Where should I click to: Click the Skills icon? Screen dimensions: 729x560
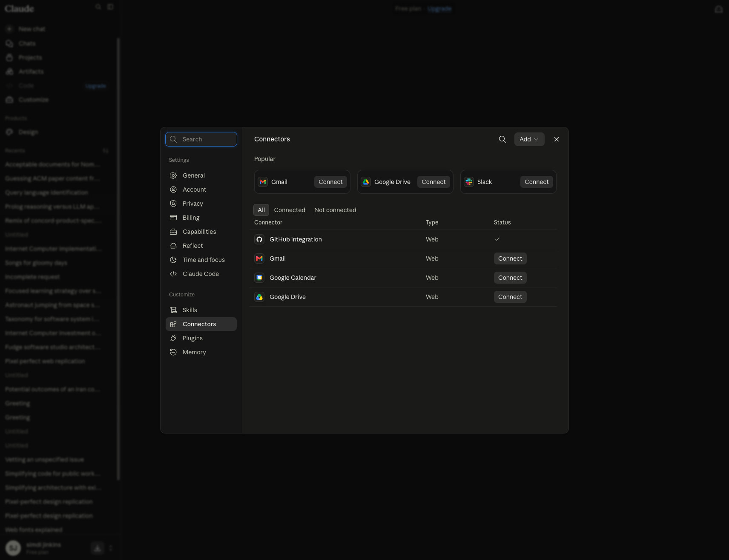tap(173, 310)
